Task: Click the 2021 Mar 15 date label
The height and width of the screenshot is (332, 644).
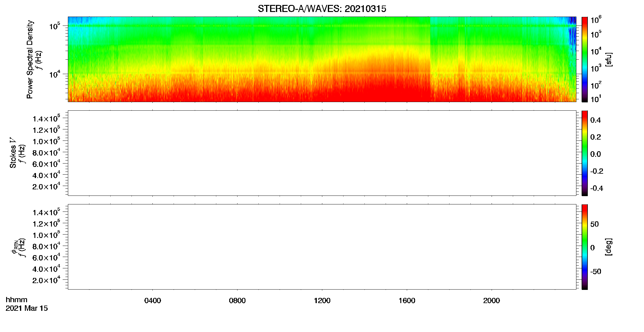Action: tap(27, 308)
